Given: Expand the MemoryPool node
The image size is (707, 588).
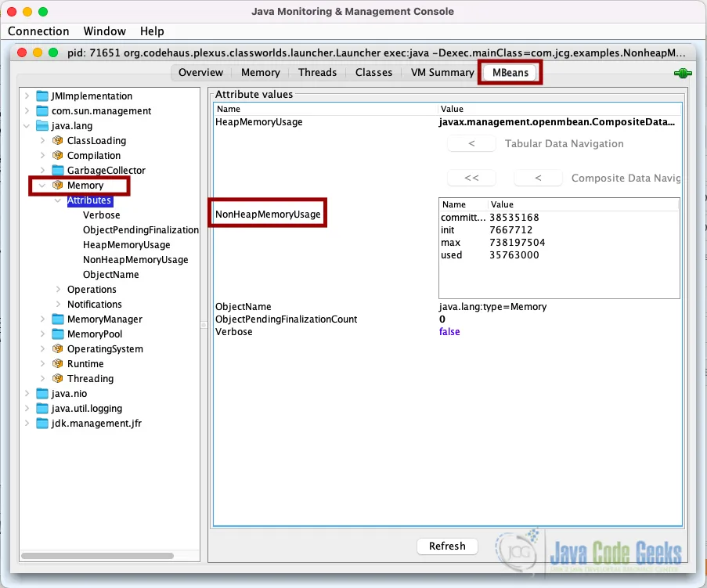Looking at the screenshot, I should pos(42,334).
